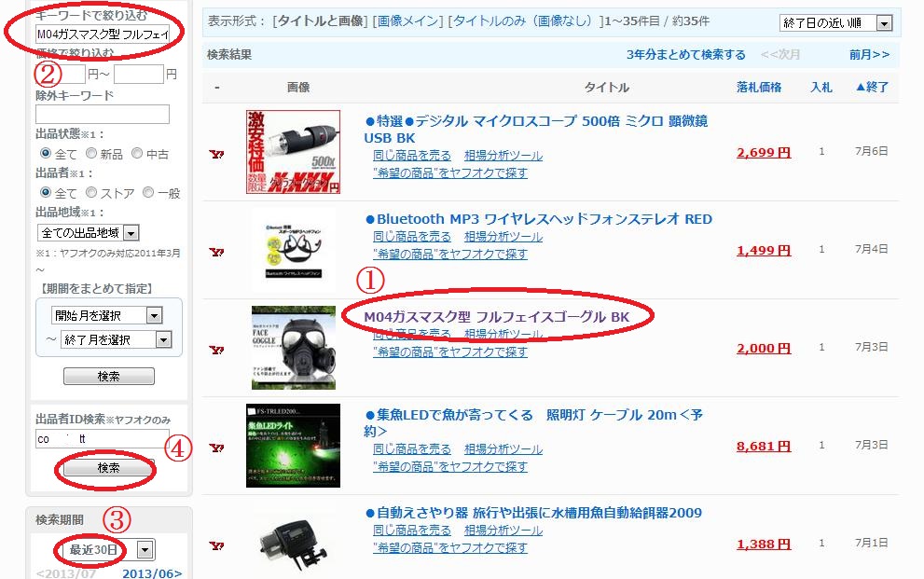The width and height of the screenshot is (924, 579).
Task: Select 新品 item condition radio button
Action: coord(91,153)
